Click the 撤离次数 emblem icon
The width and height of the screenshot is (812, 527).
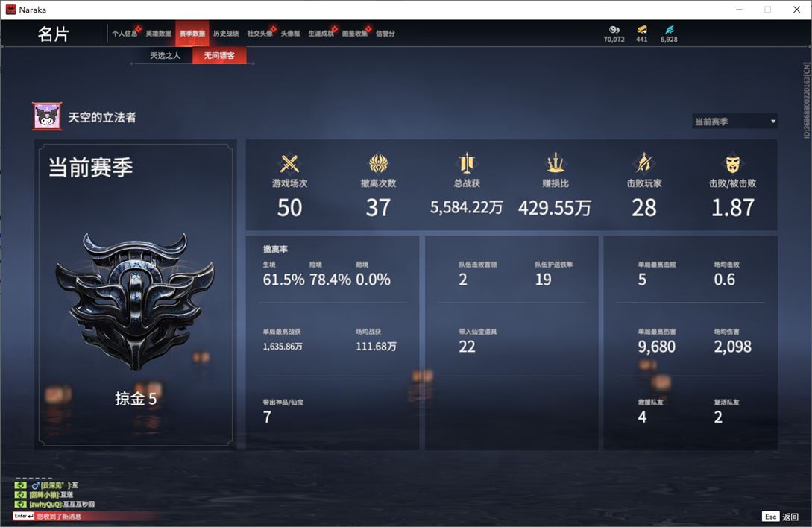[x=379, y=163]
